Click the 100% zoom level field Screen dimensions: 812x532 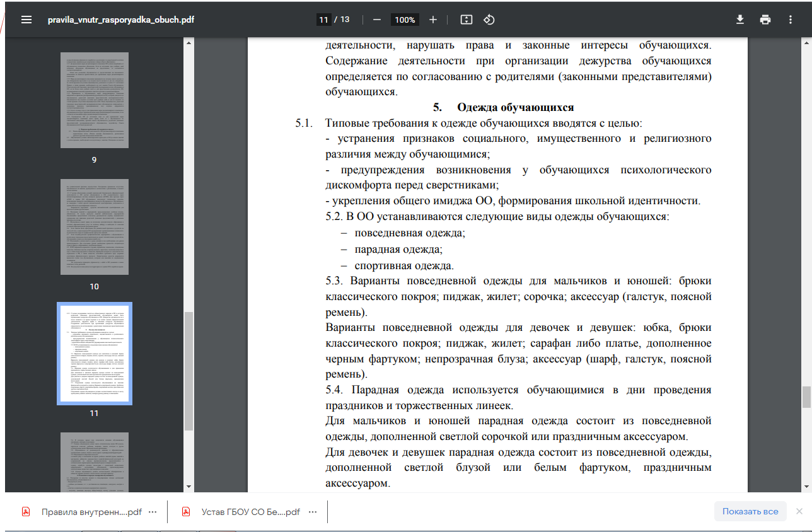405,20
